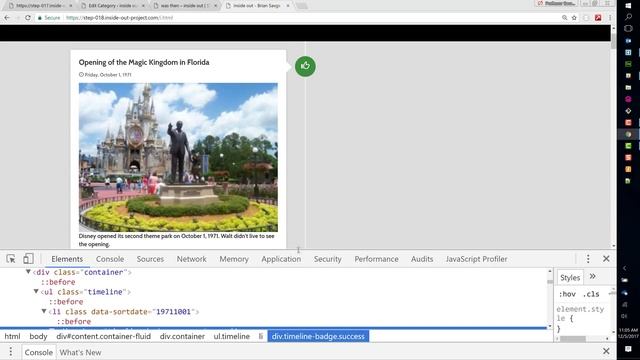Screen dimensions: 640x360
Task: Go back with the browser back arrow
Action: point(7,18)
